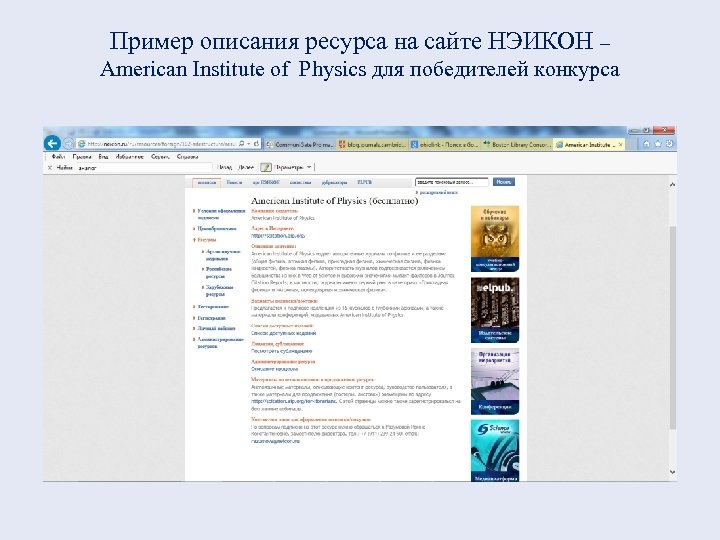Click the browser Tools gear icon
Screen dimensions: 720x540
pyautogui.click(x=669, y=144)
